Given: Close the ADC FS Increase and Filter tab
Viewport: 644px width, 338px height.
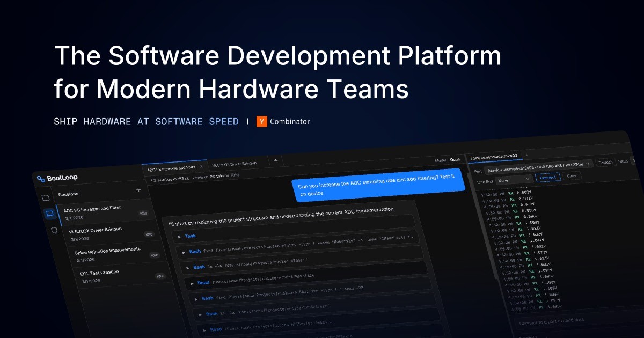Looking at the screenshot, I should (x=201, y=166).
